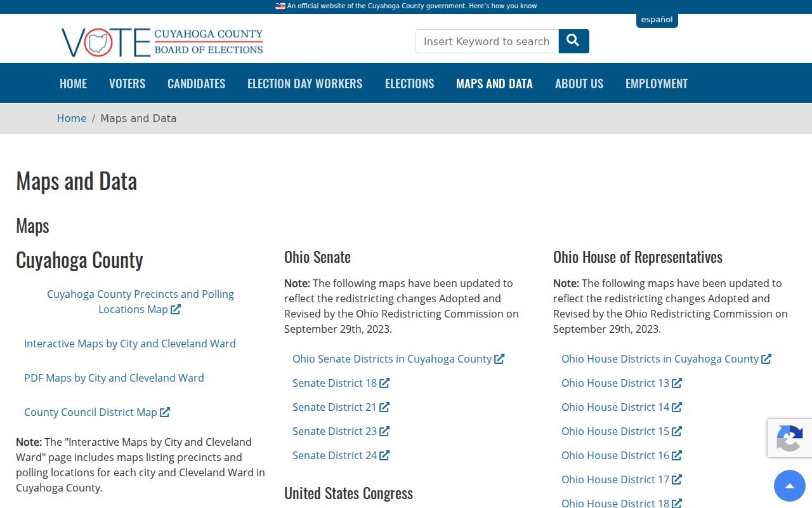The width and height of the screenshot is (812, 508).
Task: Open the Voters navigation menu
Action: pyautogui.click(x=128, y=83)
